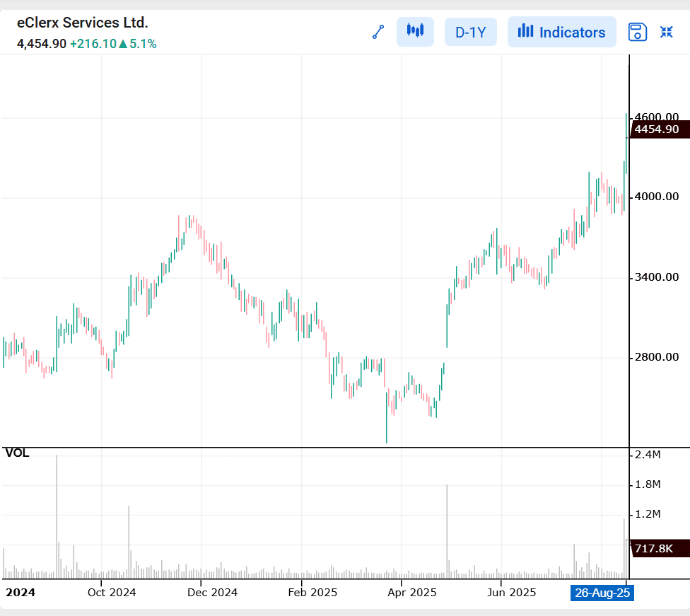Collapse the chart with the shrink arrows icon
The image size is (690, 616).
tap(666, 32)
